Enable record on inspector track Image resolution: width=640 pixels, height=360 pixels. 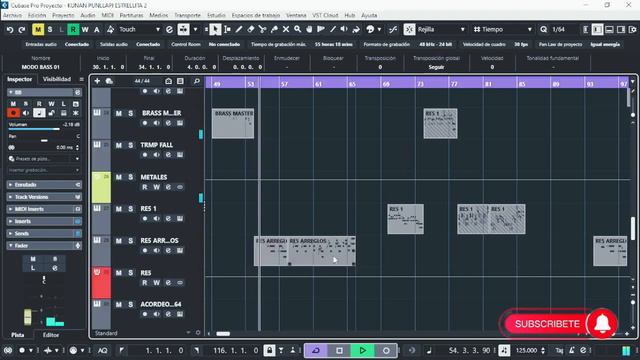13,113
